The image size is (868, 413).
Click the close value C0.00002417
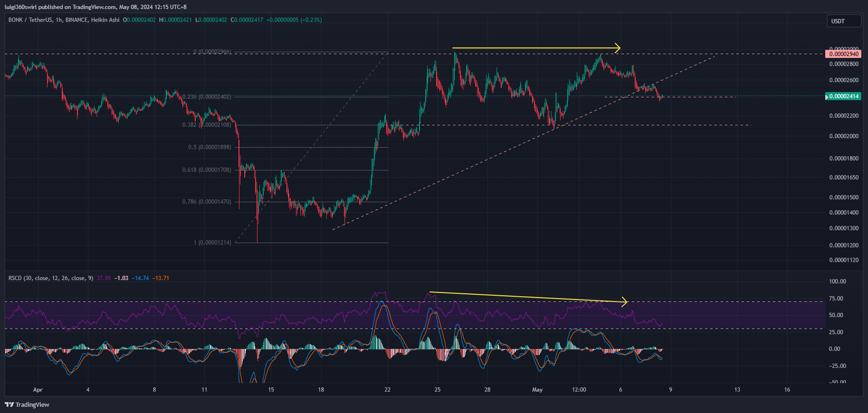247,20
